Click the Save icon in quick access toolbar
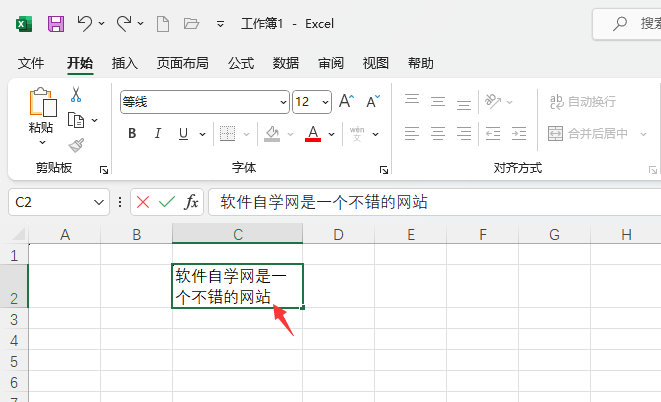 click(56, 24)
